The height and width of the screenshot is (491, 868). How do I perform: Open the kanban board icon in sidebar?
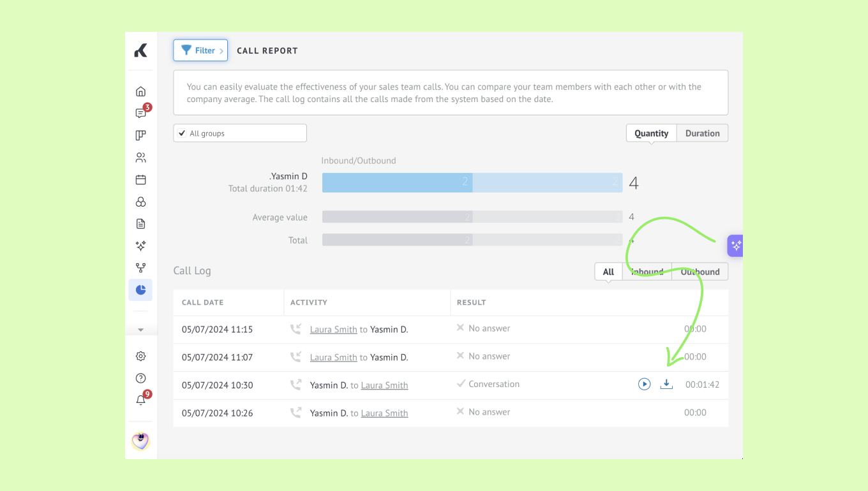pyautogui.click(x=140, y=135)
